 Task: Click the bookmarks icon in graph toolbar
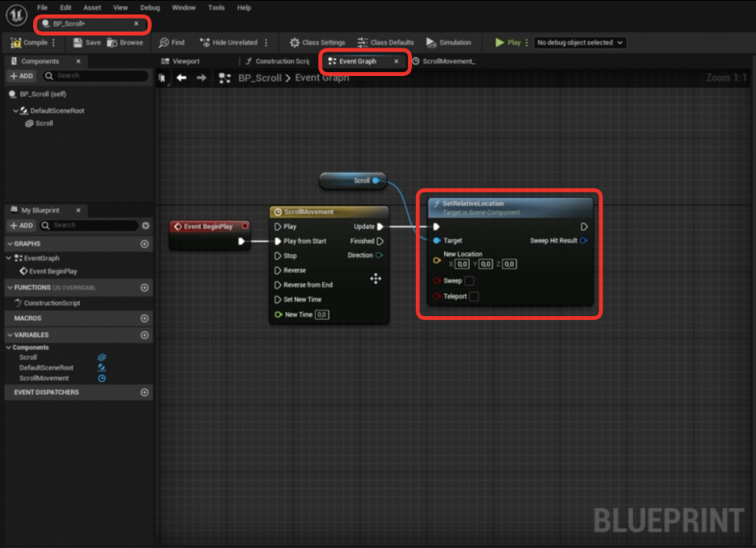(x=162, y=78)
